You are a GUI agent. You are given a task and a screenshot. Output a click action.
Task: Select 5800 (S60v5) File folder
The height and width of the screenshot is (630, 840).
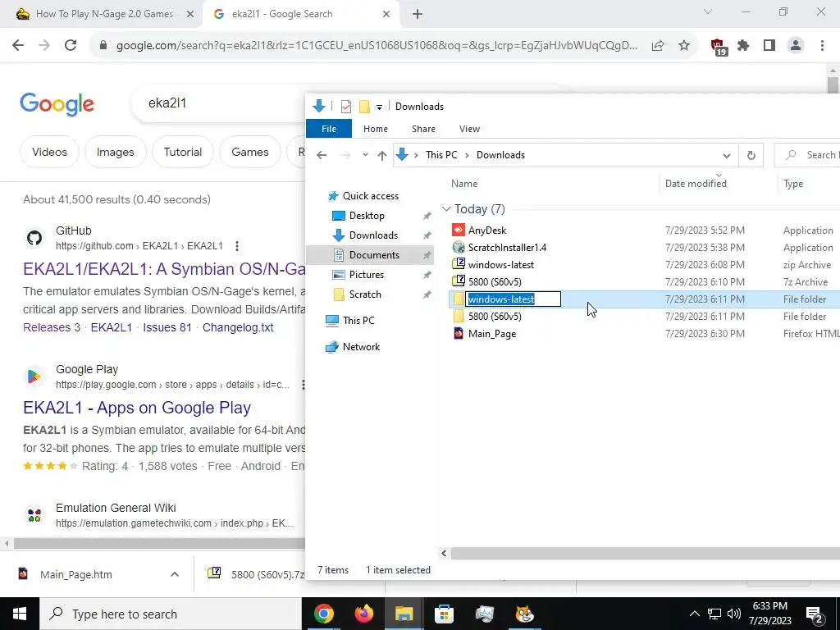tap(495, 317)
